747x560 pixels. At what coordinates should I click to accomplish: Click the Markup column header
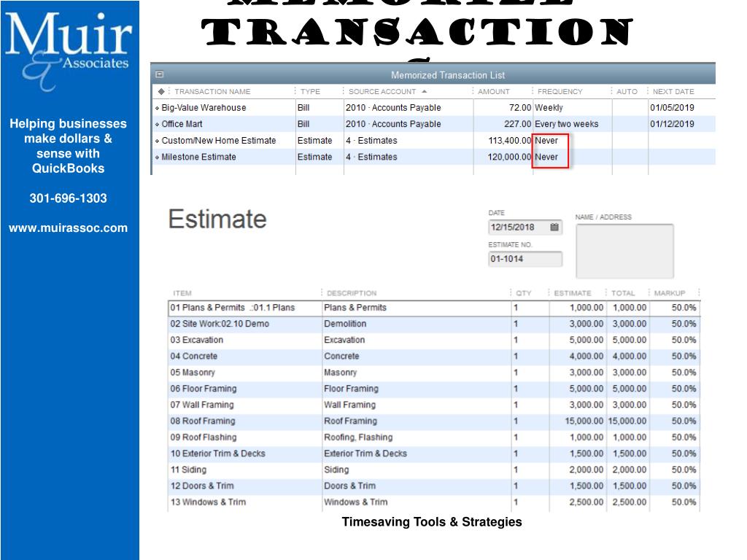pos(670,293)
